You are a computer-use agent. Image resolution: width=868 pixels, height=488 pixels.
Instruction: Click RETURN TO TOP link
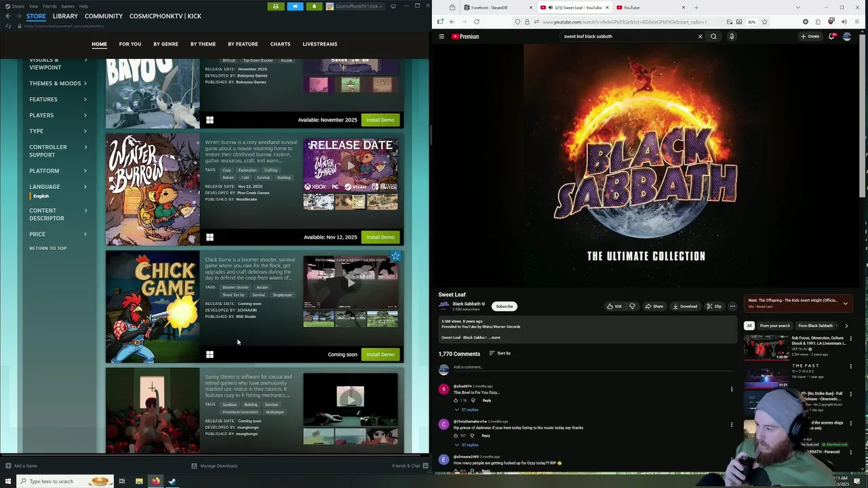[x=48, y=248]
